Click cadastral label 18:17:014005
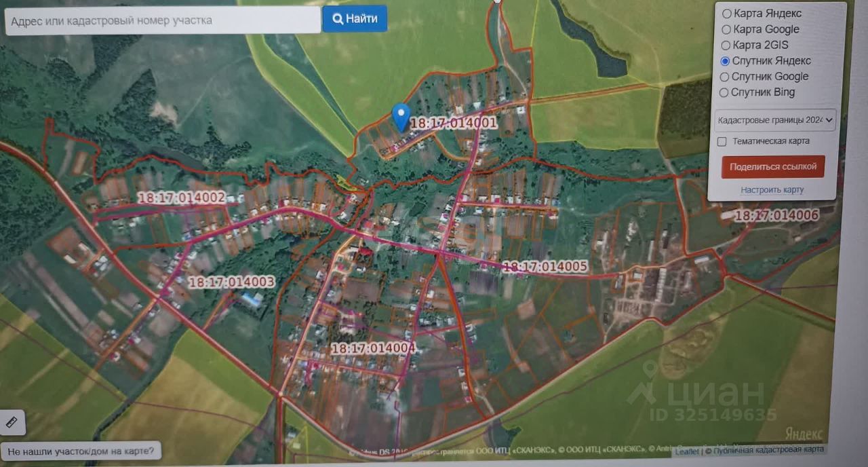868x467 pixels. (545, 267)
